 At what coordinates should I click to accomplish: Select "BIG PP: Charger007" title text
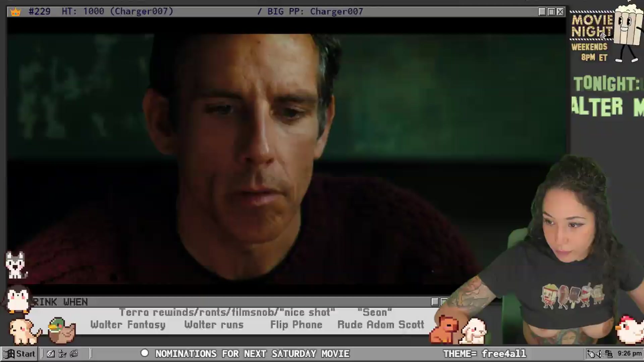315,12
